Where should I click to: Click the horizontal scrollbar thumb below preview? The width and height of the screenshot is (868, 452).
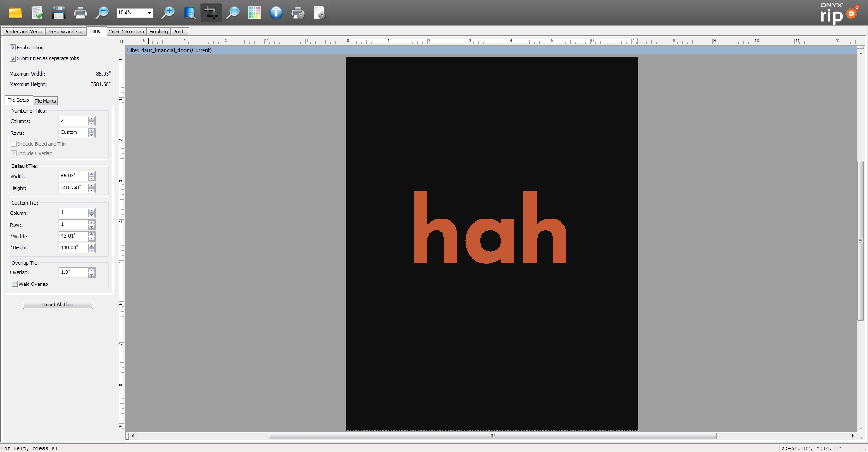coord(493,436)
